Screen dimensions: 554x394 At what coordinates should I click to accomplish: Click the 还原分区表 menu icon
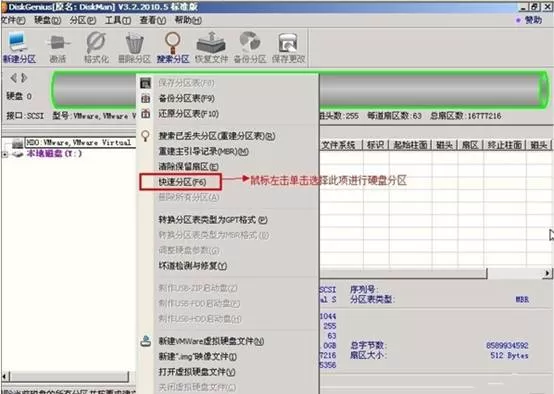[x=146, y=113]
